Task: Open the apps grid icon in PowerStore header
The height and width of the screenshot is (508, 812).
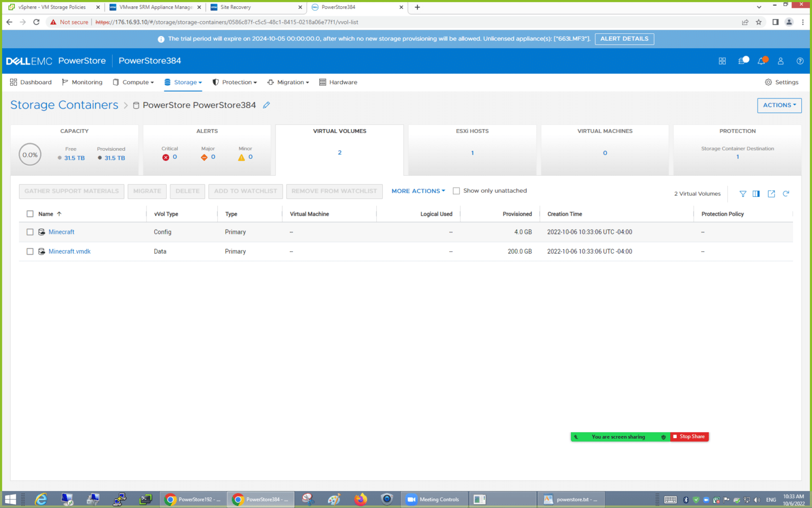Action: (x=722, y=61)
